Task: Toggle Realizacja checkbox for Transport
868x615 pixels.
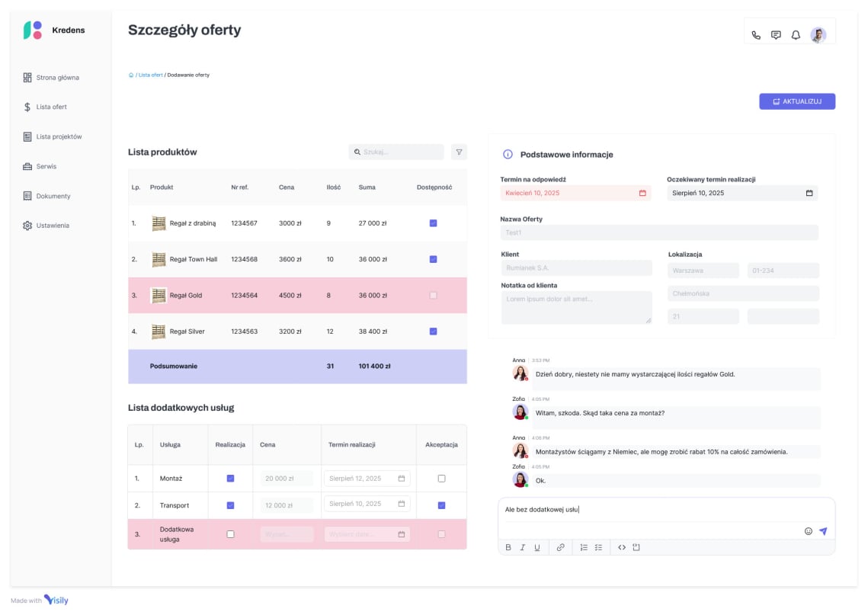Action: click(x=230, y=505)
